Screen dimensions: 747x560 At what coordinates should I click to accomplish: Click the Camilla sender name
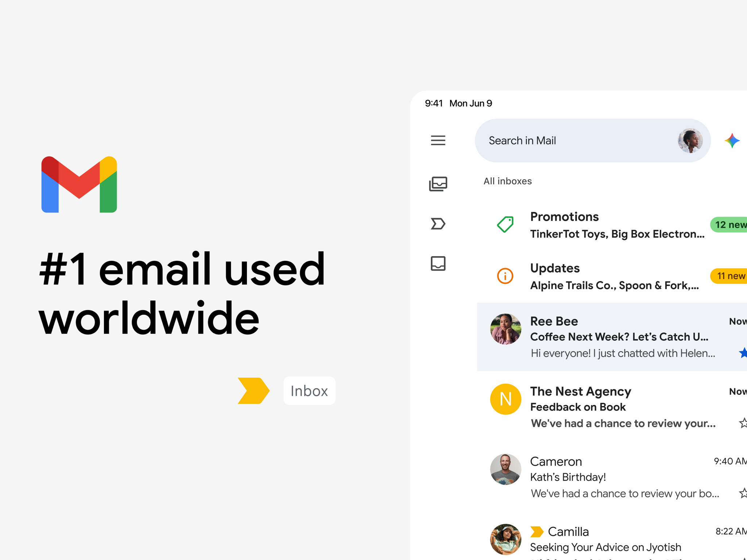coord(568,532)
